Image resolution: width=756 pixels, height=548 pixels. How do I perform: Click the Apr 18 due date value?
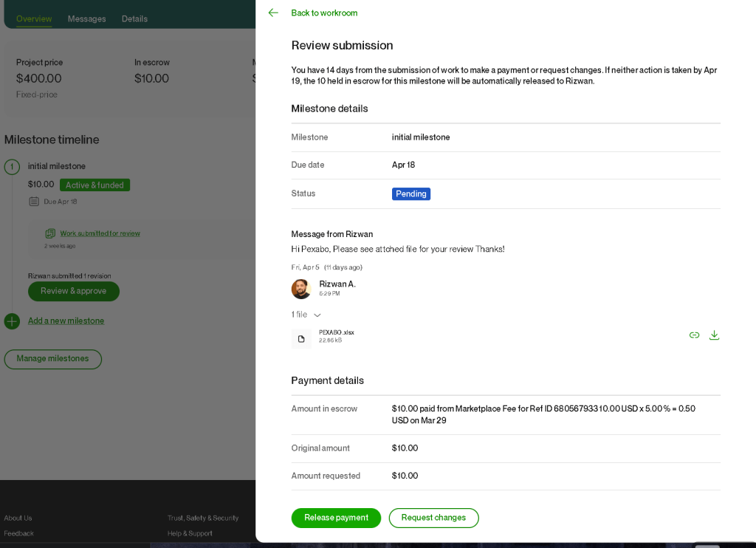[404, 165]
